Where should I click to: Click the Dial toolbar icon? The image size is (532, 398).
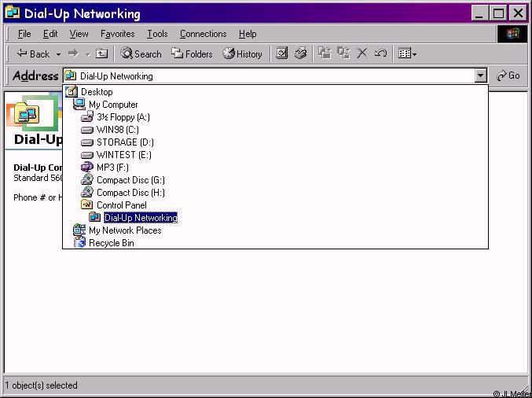[301, 53]
